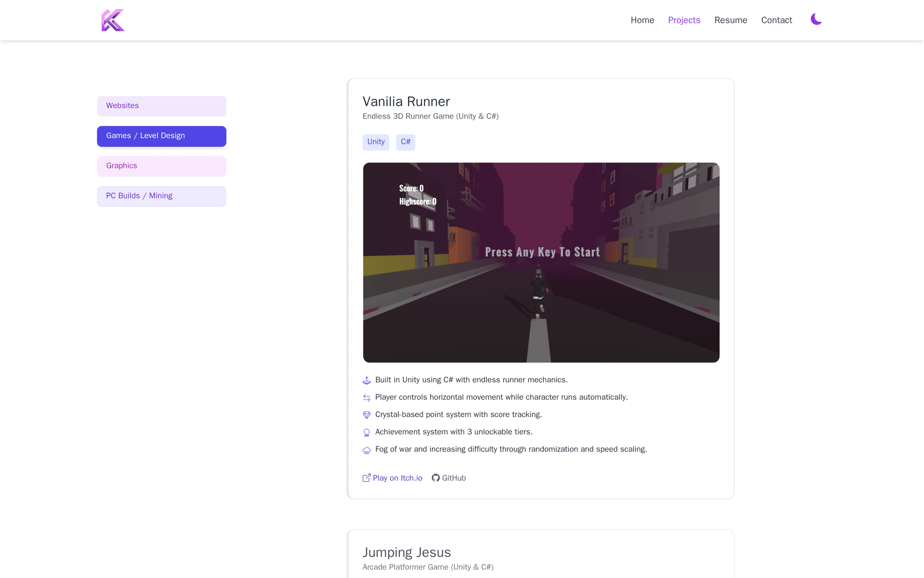Click 'Endless 3D Runner Game (Unity & C#)' subtitle

tap(430, 116)
